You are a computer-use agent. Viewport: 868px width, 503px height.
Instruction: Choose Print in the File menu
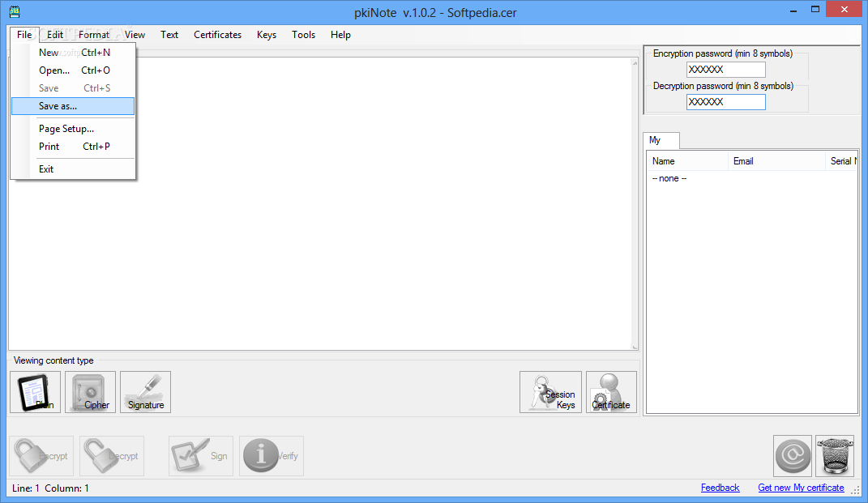(x=73, y=146)
